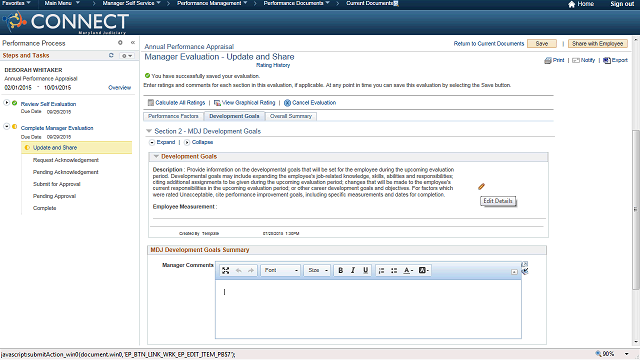Image resolution: width=640 pixels, height=360 pixels.
Task: Open the Performance Documents breadcrumb menu
Action: coord(297,3)
